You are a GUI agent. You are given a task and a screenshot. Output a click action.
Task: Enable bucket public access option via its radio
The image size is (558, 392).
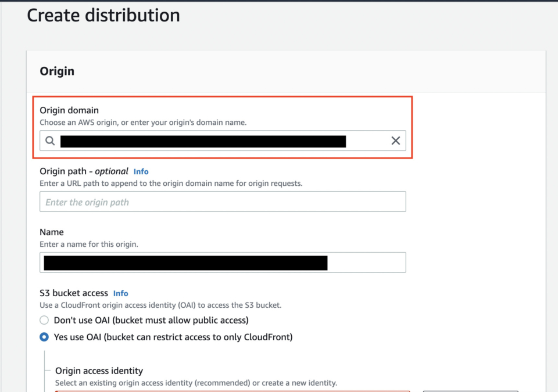point(44,320)
